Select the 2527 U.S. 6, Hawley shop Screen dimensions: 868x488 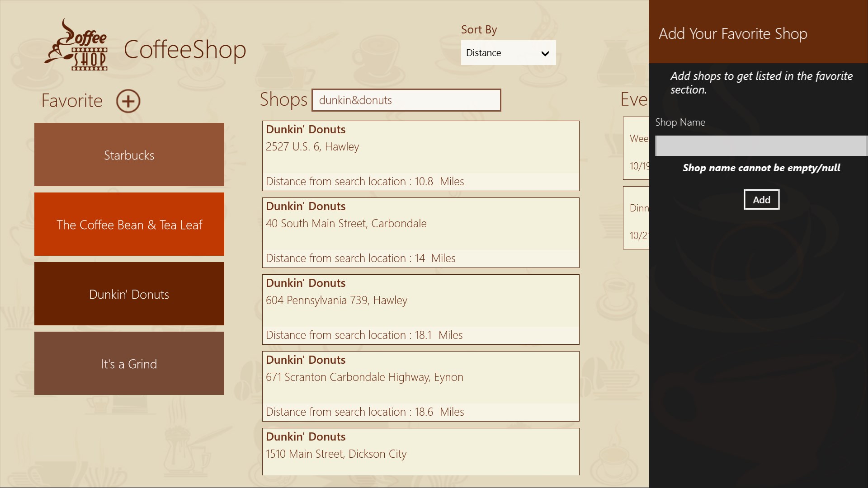(x=420, y=155)
